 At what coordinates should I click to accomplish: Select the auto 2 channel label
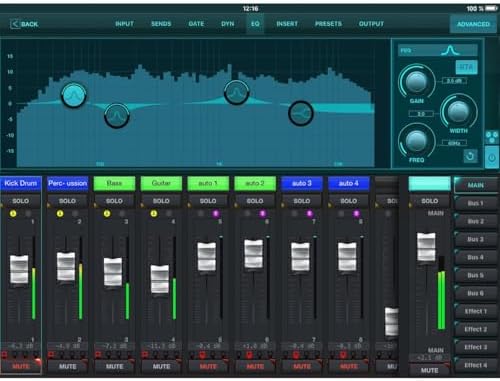click(255, 183)
